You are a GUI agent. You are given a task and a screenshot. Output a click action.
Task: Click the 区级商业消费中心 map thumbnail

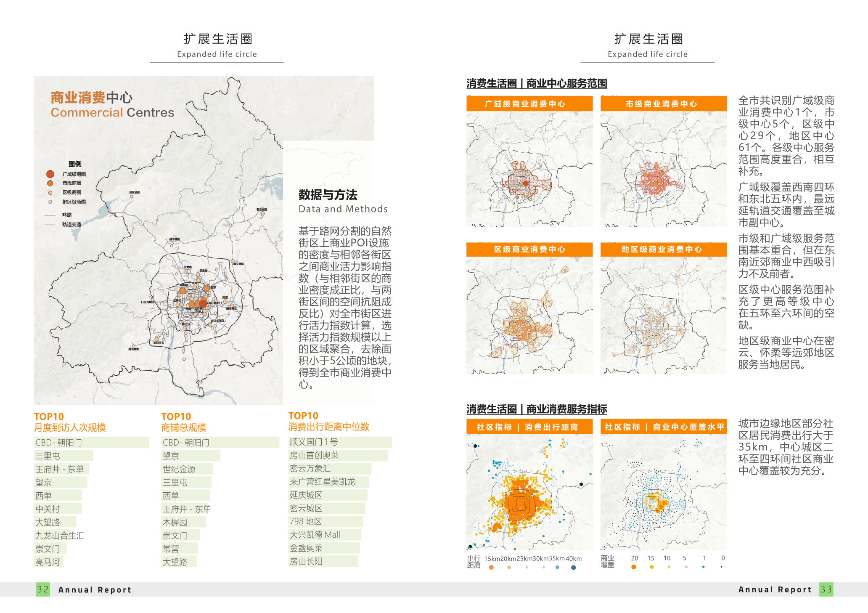[529, 315]
